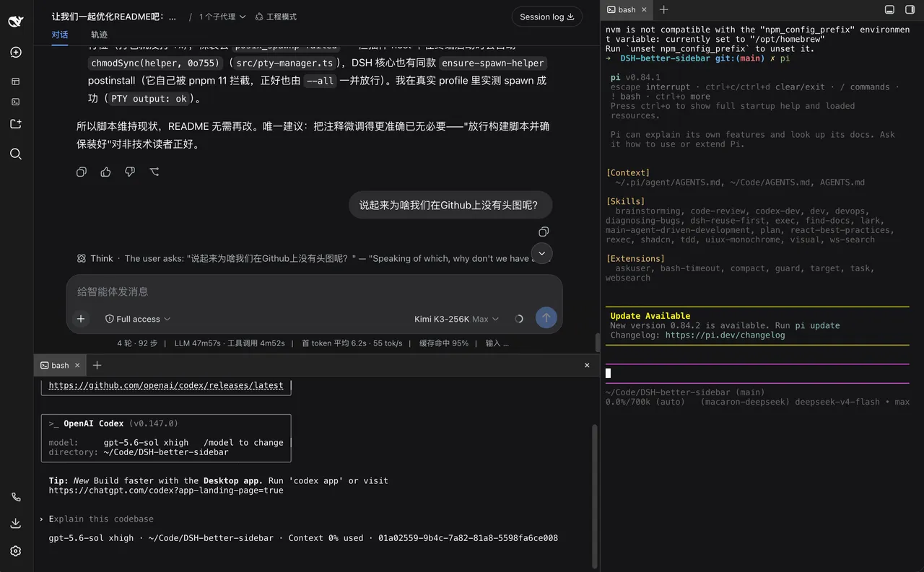924x572 pixels.
Task: Click the 'LLM 47m57s' status entry
Action: click(x=199, y=343)
